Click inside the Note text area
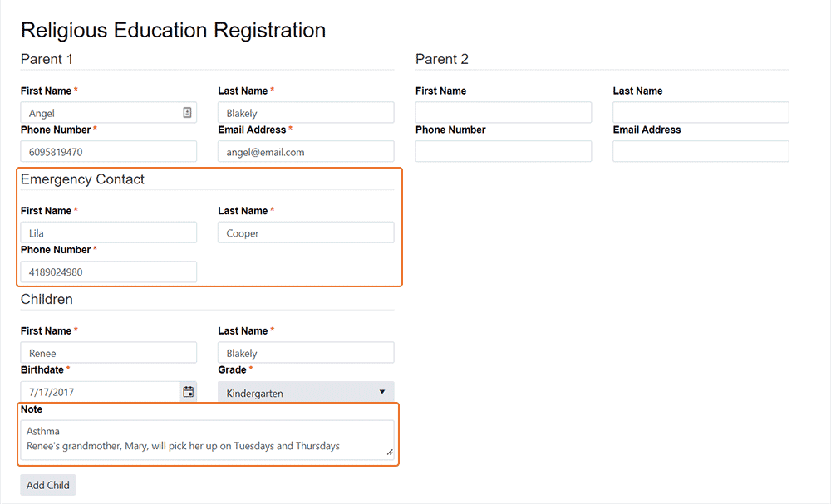 (x=208, y=438)
